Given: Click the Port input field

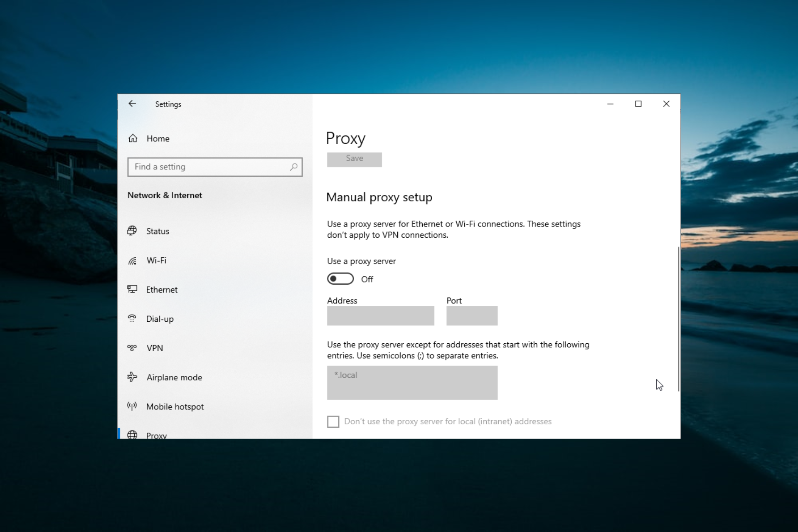Looking at the screenshot, I should pos(472,316).
